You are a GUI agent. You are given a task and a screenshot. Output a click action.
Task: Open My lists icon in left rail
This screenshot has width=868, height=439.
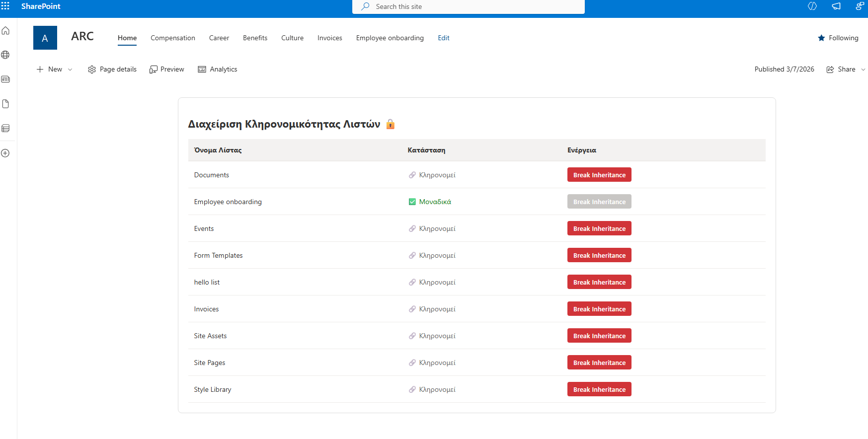coord(5,129)
